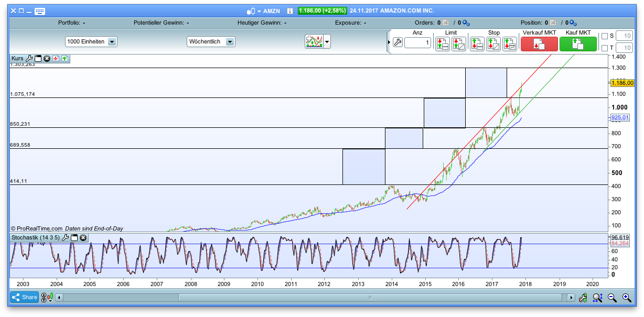Place second Limit order icon with diagonal
This screenshot has width=644, height=317.
[458, 43]
